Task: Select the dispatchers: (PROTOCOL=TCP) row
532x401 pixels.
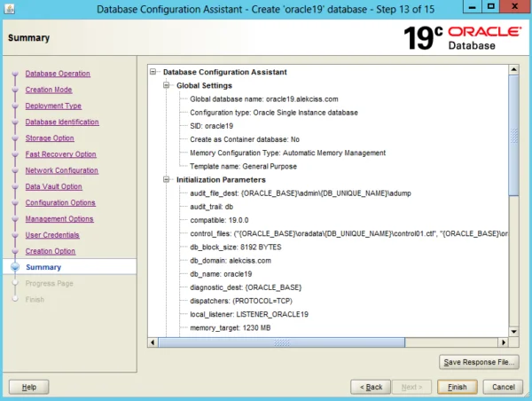Action: pyautogui.click(x=241, y=301)
